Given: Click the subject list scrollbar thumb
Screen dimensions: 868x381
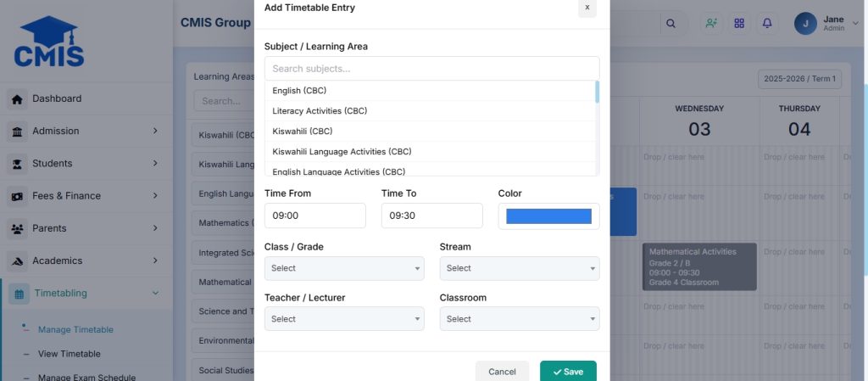Looking at the screenshot, I should [x=598, y=92].
